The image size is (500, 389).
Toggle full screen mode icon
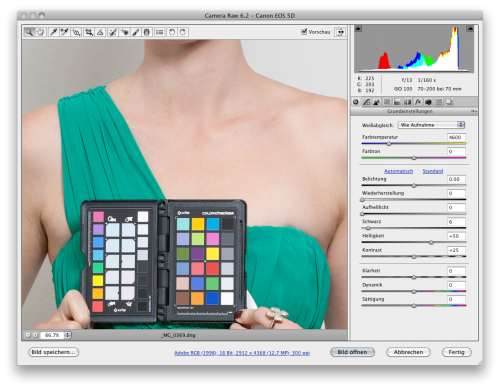[x=340, y=32]
